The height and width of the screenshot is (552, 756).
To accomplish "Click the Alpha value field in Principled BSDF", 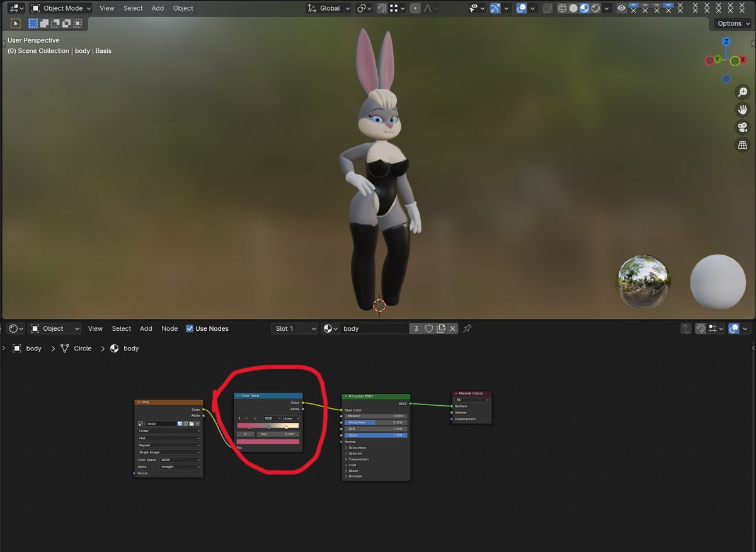I will pos(376,435).
